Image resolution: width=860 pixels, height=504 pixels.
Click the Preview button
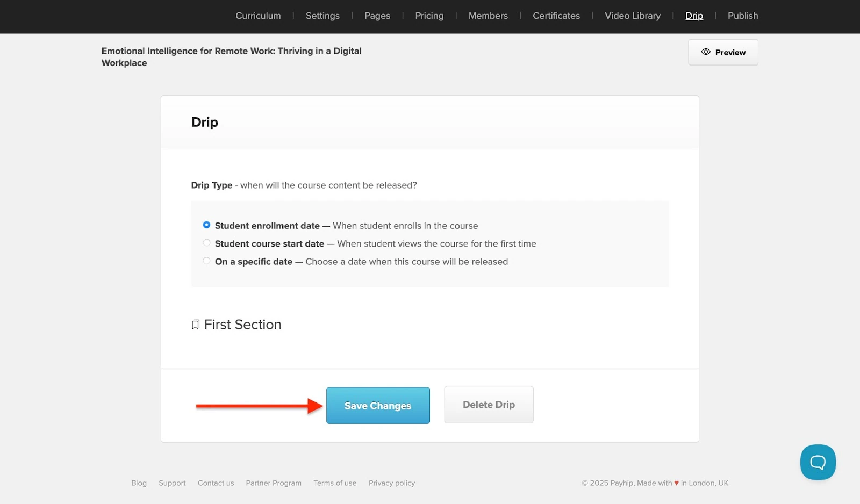(x=723, y=52)
